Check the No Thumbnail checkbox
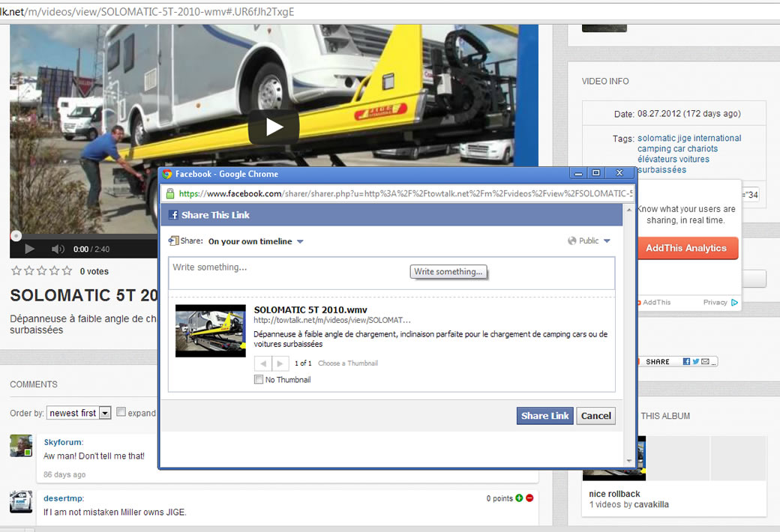Screen dimensions: 780x532 coord(259,380)
